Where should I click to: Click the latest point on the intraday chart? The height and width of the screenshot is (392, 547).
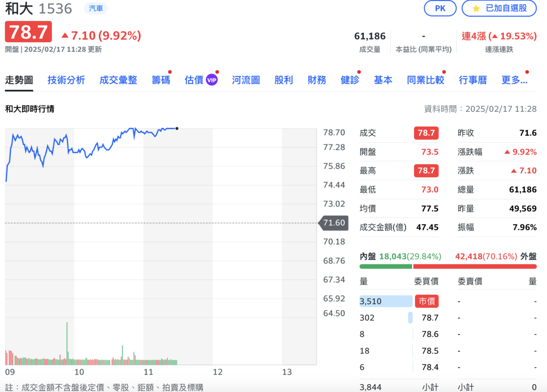[176, 128]
